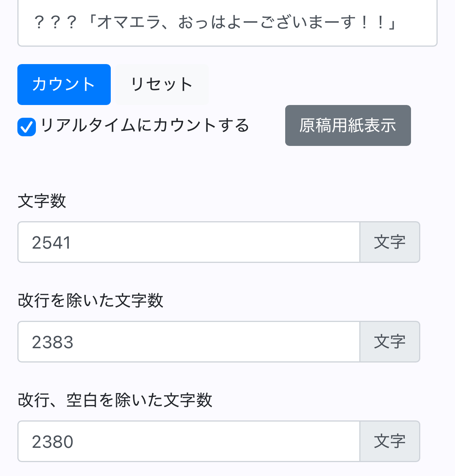Click the result field showing 2380
Viewport: 455px width, 476px height.
[x=189, y=442]
